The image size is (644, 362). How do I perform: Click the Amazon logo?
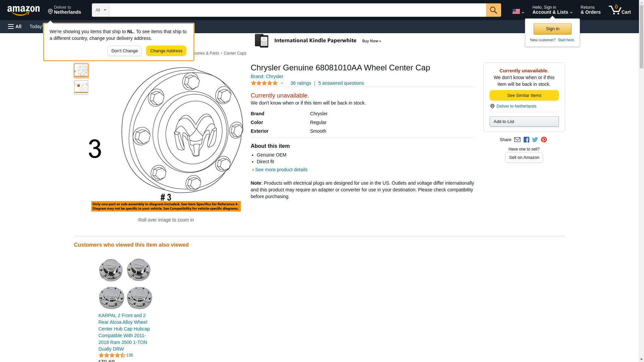[x=23, y=10]
